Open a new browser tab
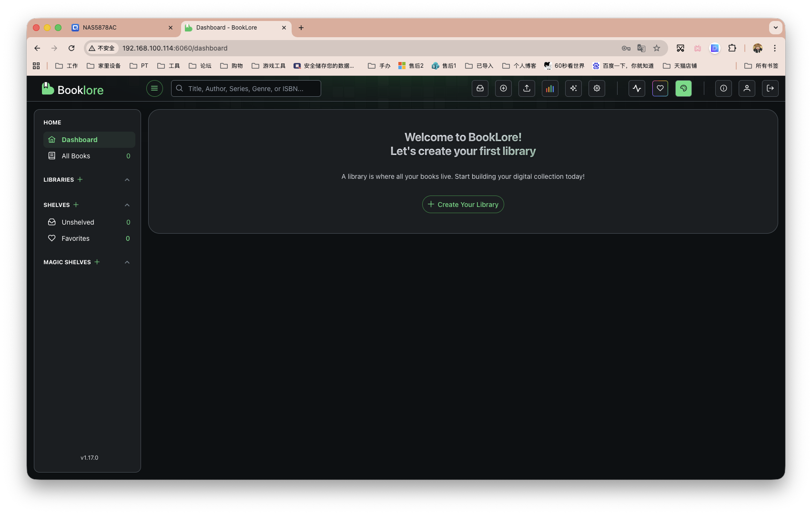The image size is (812, 515). coord(301,28)
